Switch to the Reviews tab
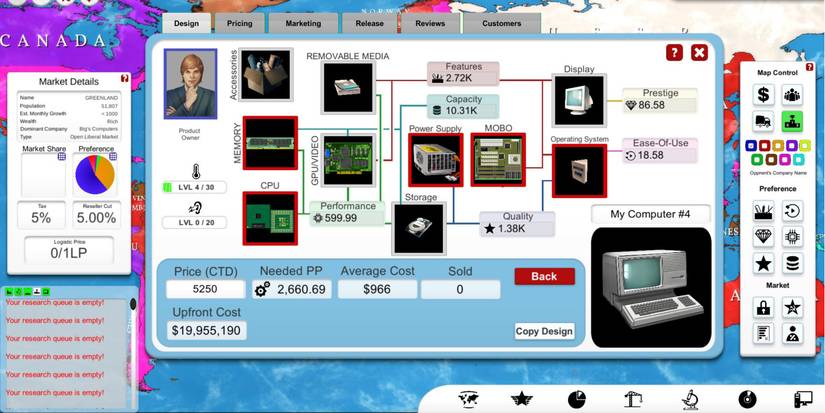Viewport: 825px width, 413px height. 430,24
